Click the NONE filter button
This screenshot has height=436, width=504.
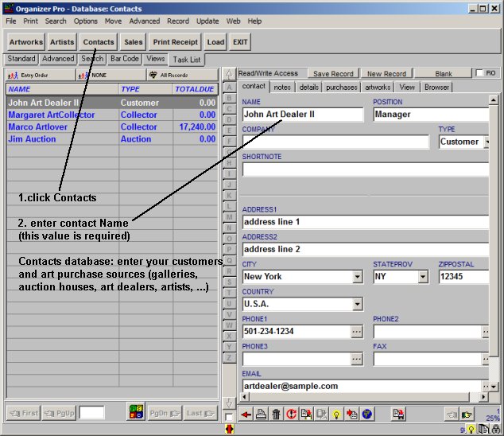111,76
